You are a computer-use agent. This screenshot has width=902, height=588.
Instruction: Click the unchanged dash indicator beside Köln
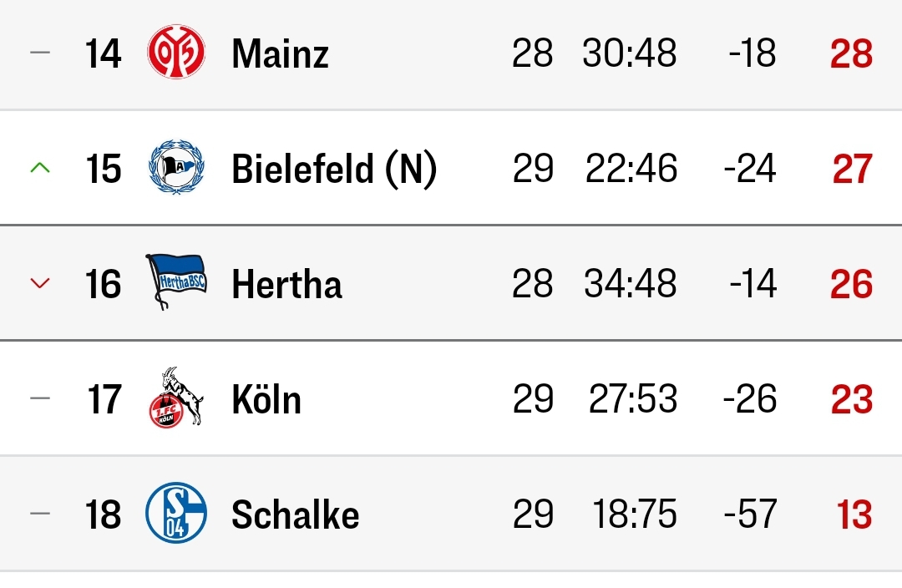(x=40, y=398)
